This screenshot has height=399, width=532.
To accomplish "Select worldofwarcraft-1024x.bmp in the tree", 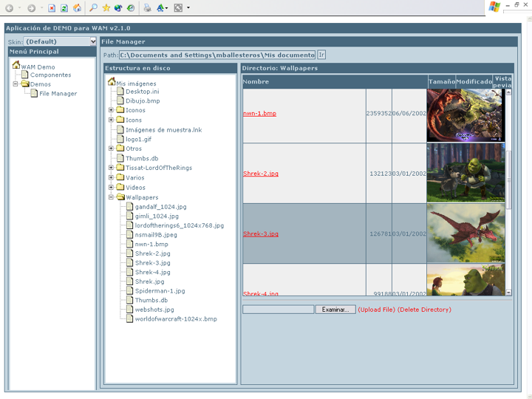I will click(x=176, y=319).
